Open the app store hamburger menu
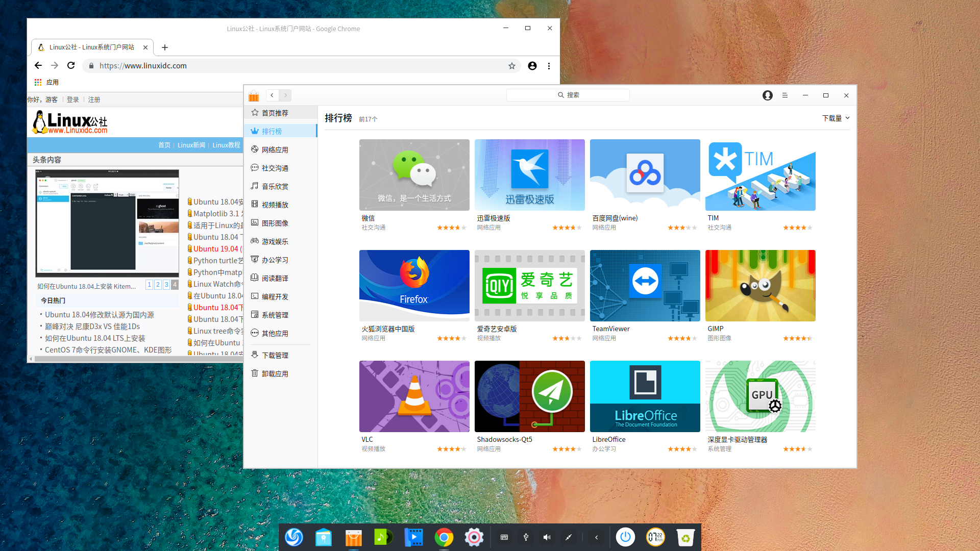Image resolution: width=980 pixels, height=551 pixels. pos(785,95)
